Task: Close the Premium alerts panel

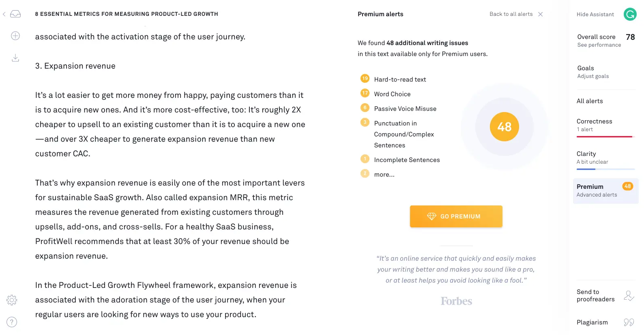Action: [x=541, y=14]
